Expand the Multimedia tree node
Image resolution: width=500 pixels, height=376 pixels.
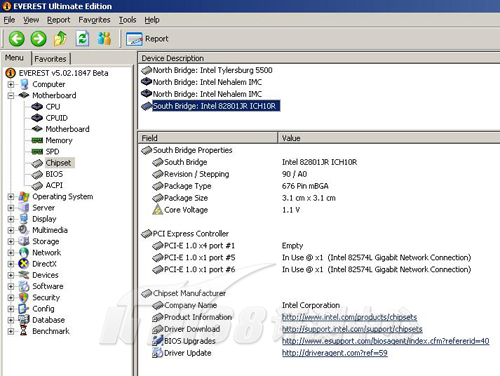(11, 230)
